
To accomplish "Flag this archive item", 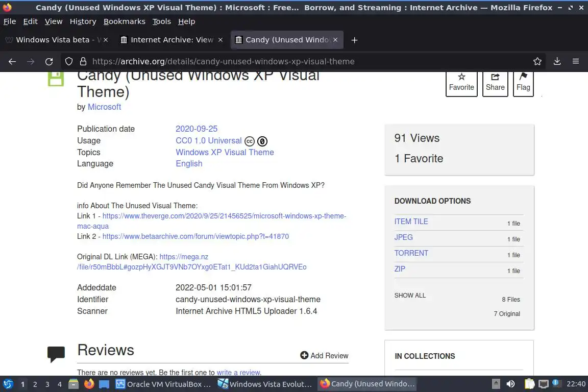I will (523, 83).
